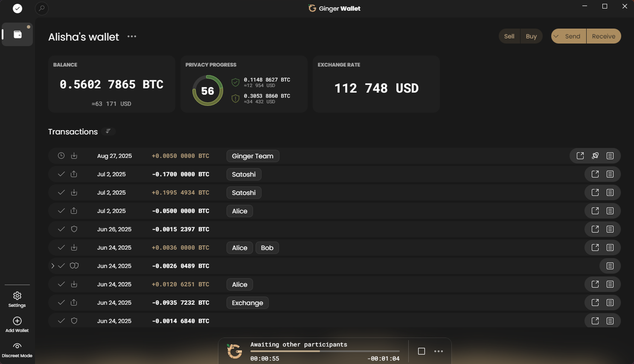Open external link for +0.0120 6251 transaction

point(595,284)
